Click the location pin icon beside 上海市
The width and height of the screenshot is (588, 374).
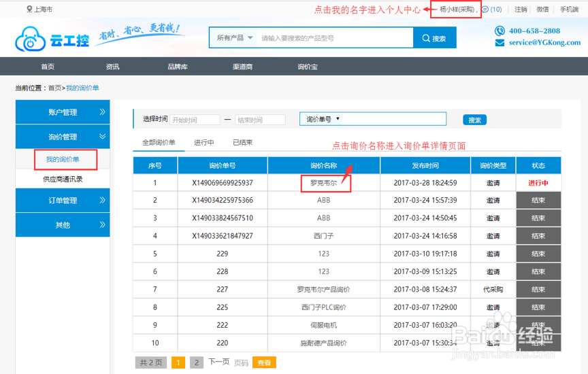point(29,9)
